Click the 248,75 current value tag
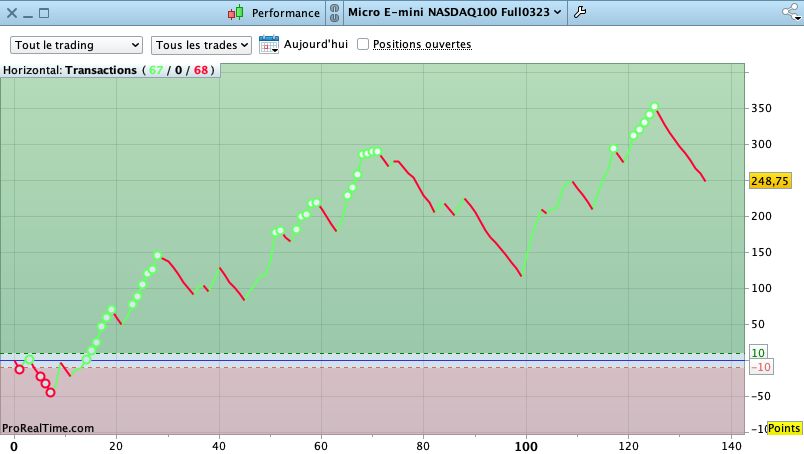Screen dimensions: 804x454 coord(770,181)
